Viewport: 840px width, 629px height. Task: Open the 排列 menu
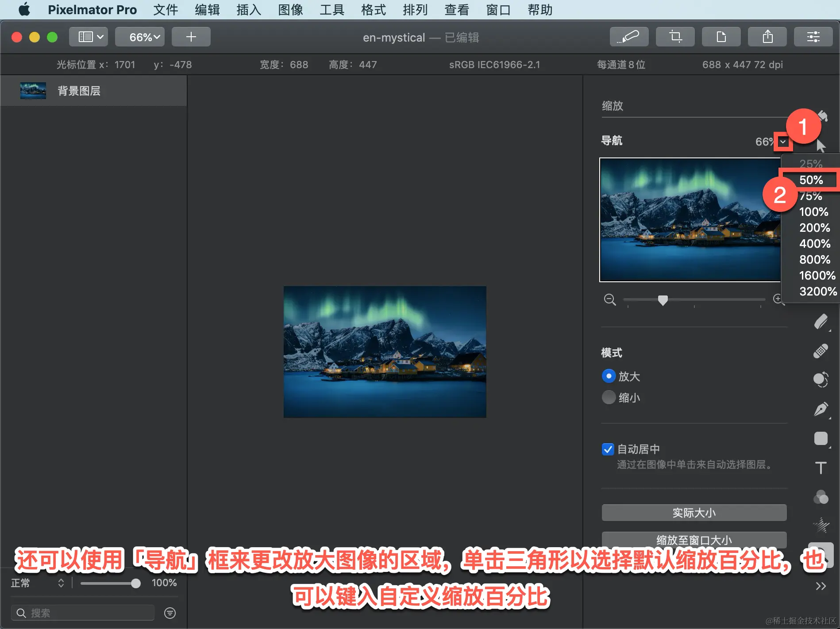click(x=415, y=10)
